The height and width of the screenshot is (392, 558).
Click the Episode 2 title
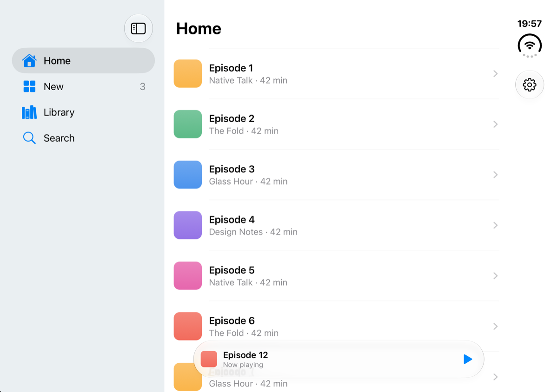pos(232,119)
